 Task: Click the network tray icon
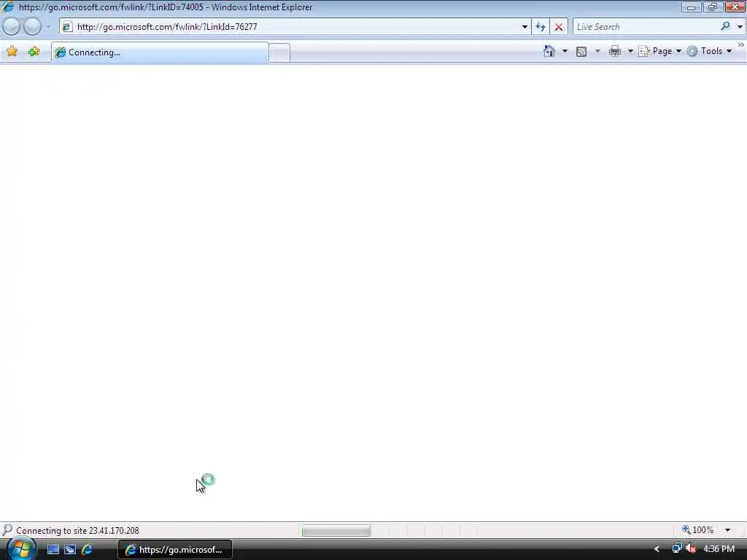point(676,548)
